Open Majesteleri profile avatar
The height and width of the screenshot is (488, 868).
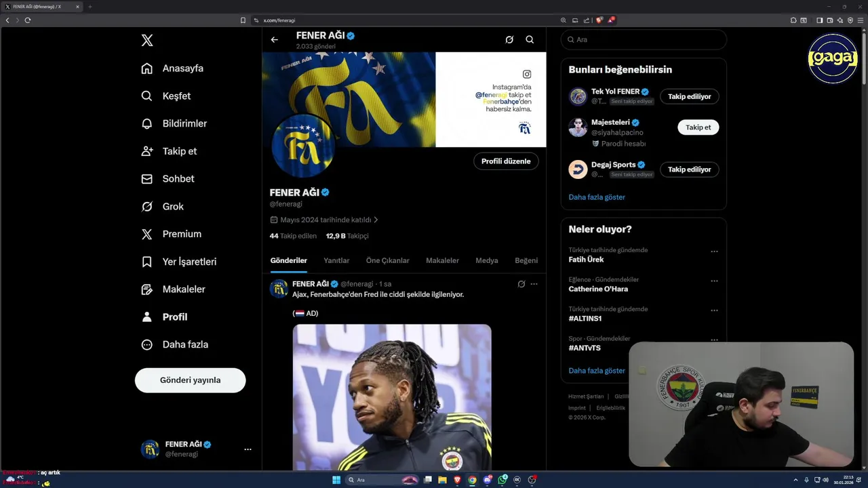578,127
